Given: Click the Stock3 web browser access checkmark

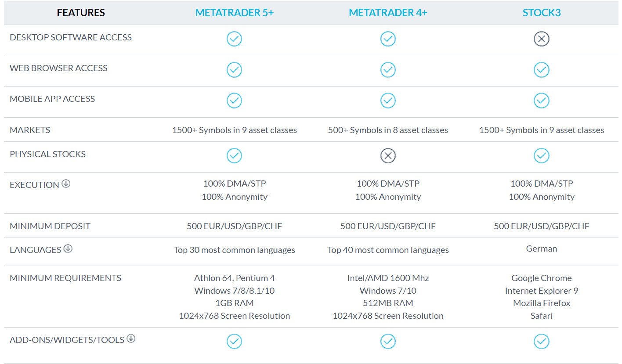Looking at the screenshot, I should pyautogui.click(x=542, y=70).
